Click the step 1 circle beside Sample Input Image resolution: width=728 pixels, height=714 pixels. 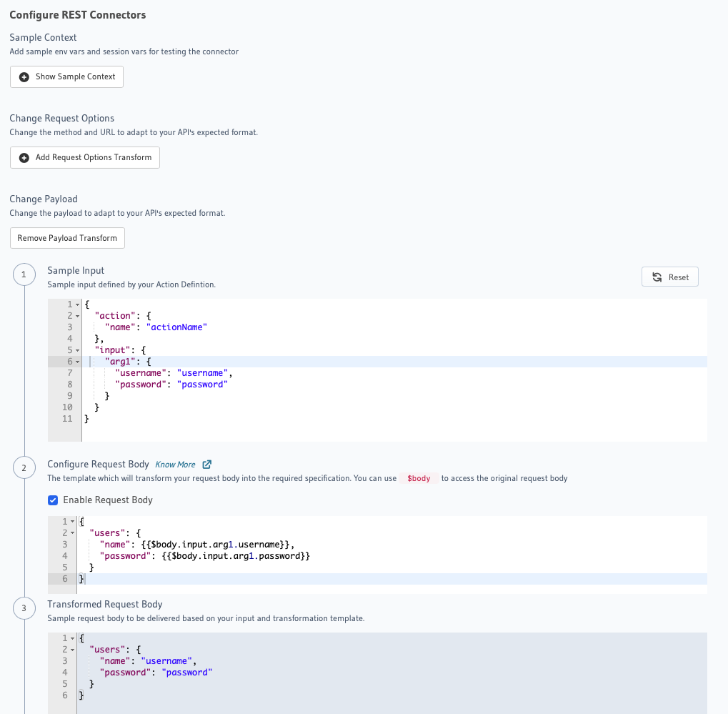(24, 274)
